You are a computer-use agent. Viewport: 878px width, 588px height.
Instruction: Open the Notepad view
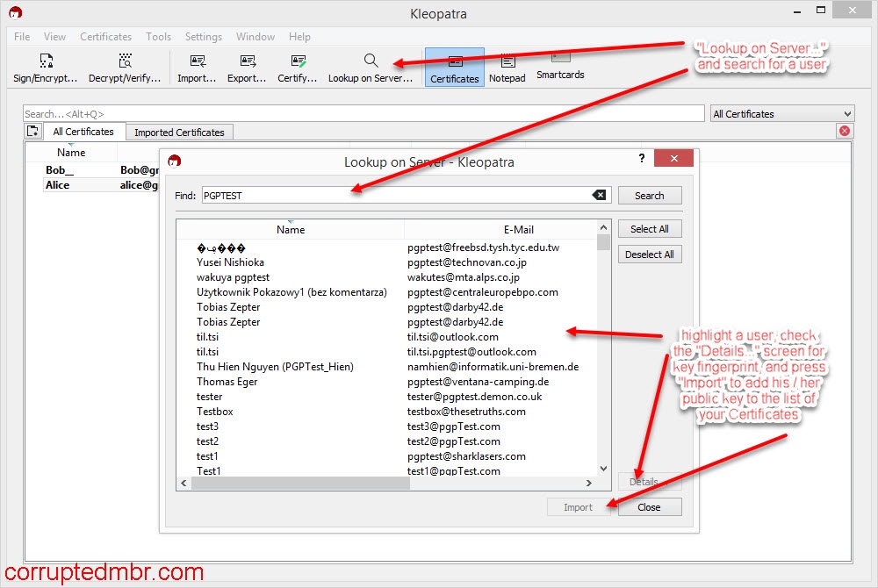click(x=507, y=66)
